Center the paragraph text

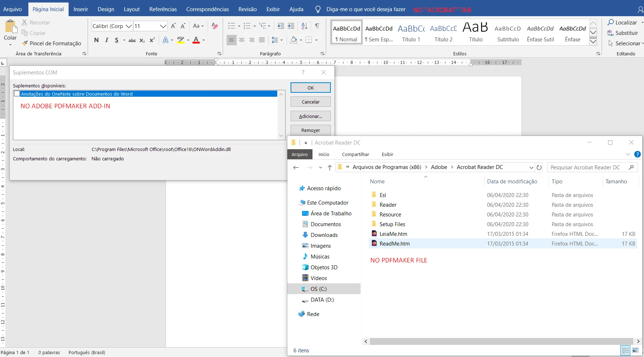[242, 40]
